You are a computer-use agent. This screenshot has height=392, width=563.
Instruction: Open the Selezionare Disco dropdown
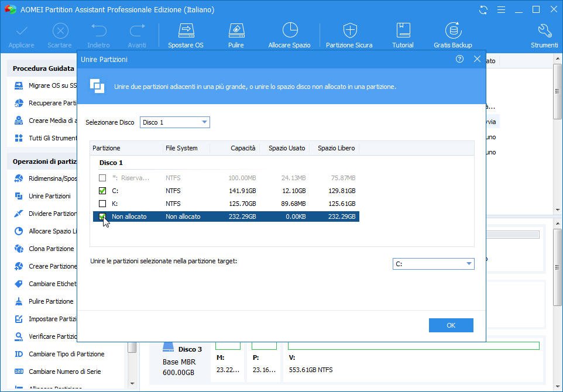(174, 122)
